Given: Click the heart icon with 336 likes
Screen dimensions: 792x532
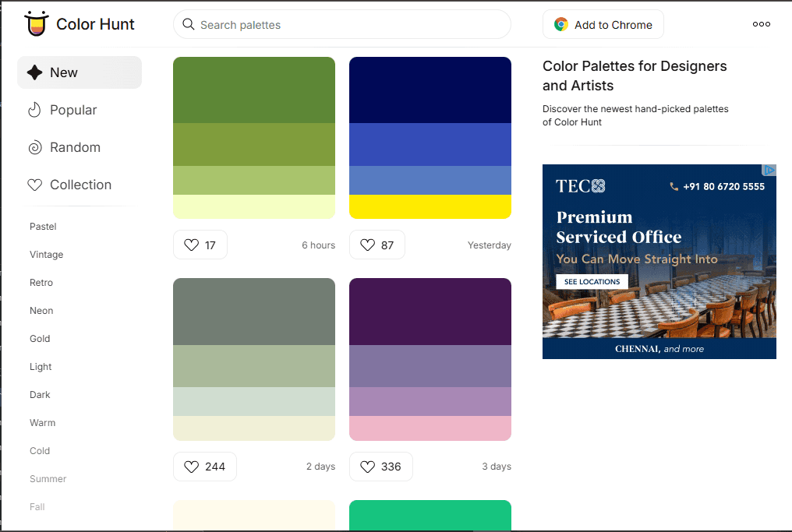Looking at the screenshot, I should tap(367, 467).
